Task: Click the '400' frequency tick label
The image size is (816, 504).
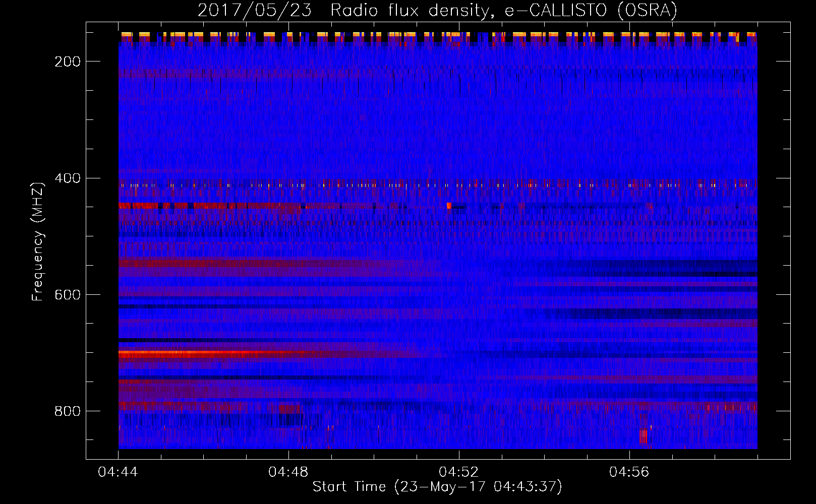Action: click(68, 178)
